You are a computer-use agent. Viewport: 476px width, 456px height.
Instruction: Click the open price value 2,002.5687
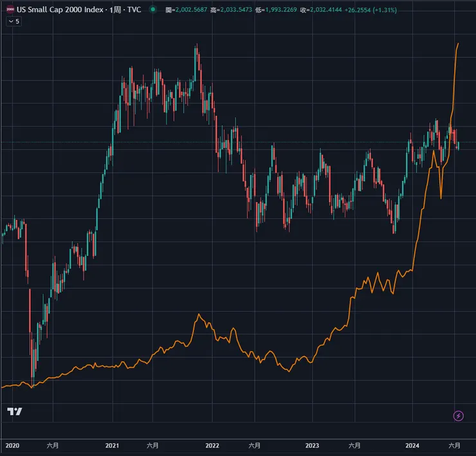[191, 10]
